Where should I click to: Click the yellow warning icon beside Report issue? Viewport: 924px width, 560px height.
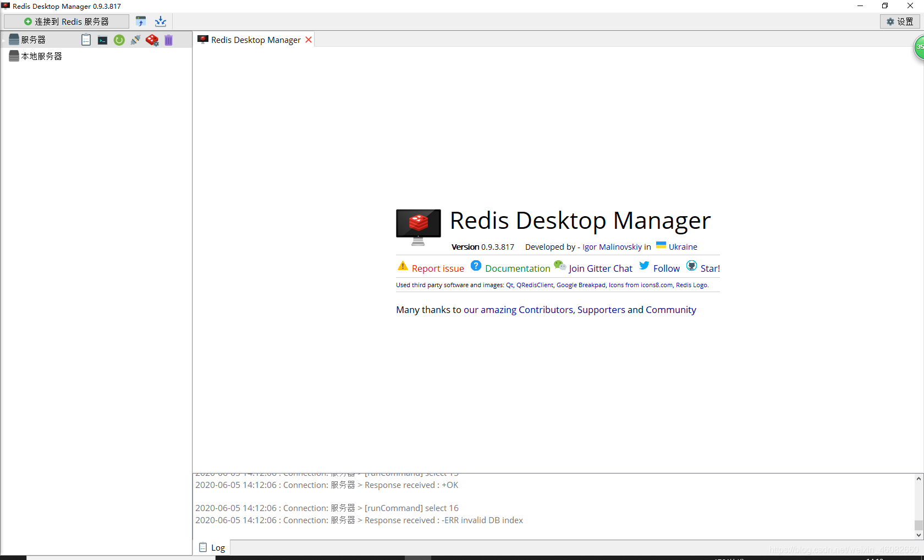(403, 266)
